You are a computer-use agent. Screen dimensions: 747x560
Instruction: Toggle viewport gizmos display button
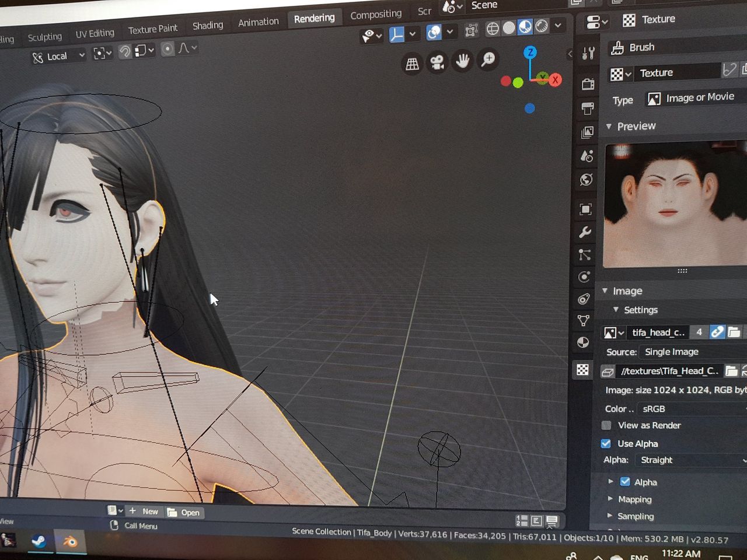pyautogui.click(x=396, y=34)
